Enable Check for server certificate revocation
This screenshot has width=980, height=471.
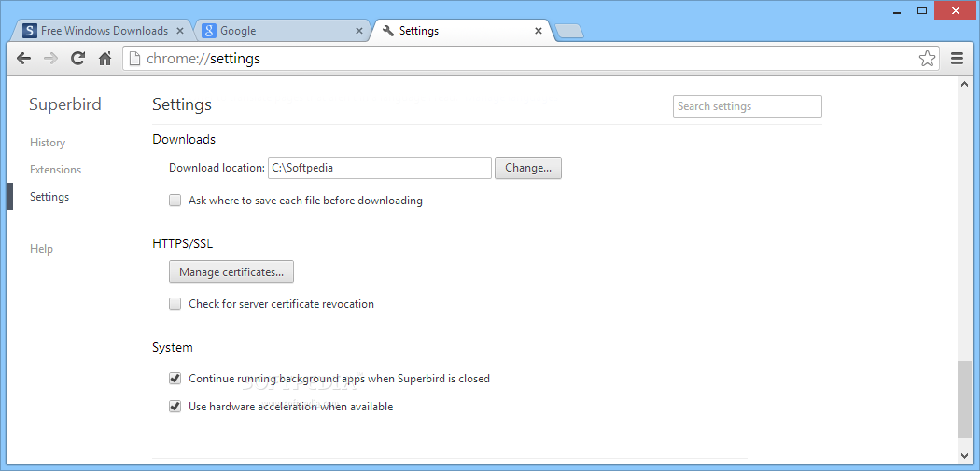[175, 304]
